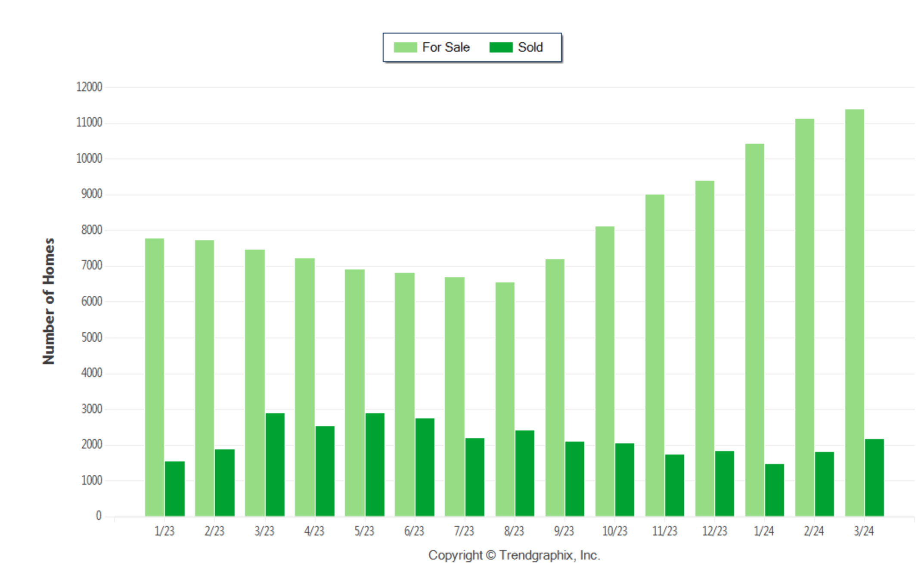The width and height of the screenshot is (924, 563).
Task: Select the 11/23 For Sale bar
Action: coord(654,356)
